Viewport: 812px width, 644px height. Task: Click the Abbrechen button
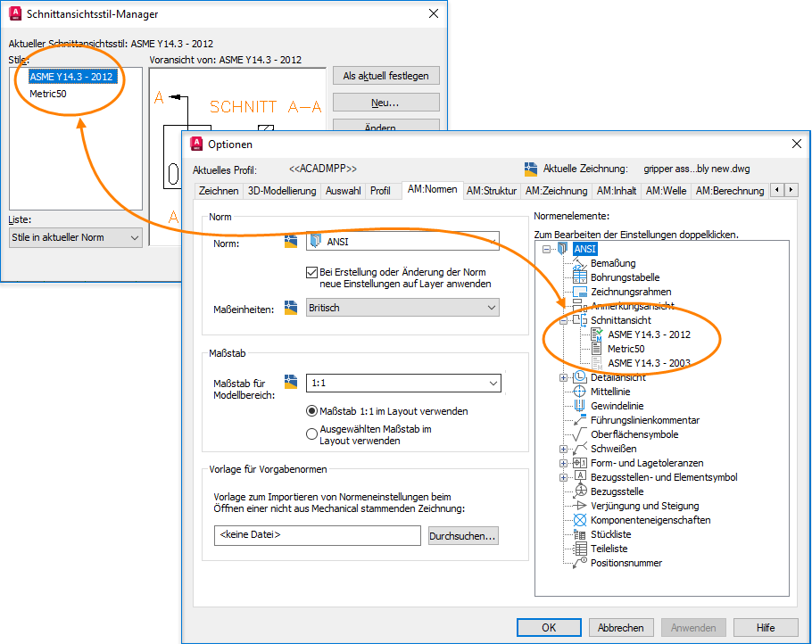coord(620,627)
